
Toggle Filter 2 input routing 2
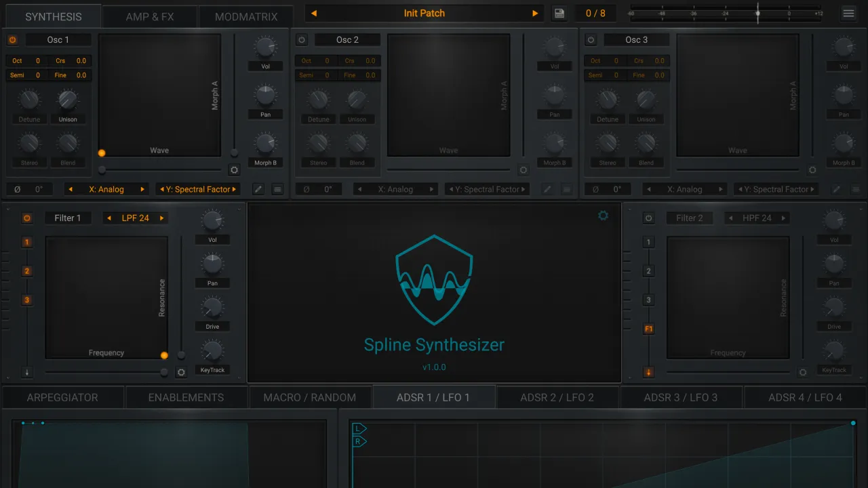649,271
